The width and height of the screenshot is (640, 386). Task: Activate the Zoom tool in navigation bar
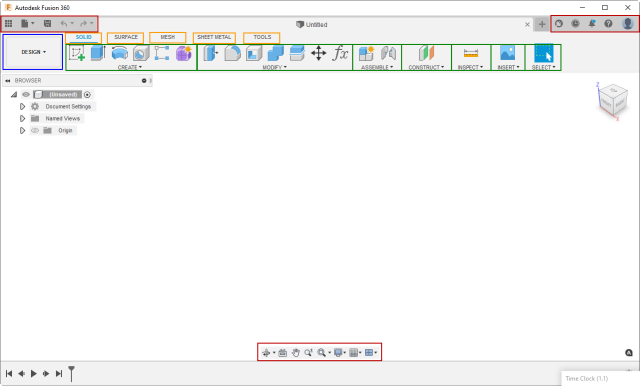point(308,353)
